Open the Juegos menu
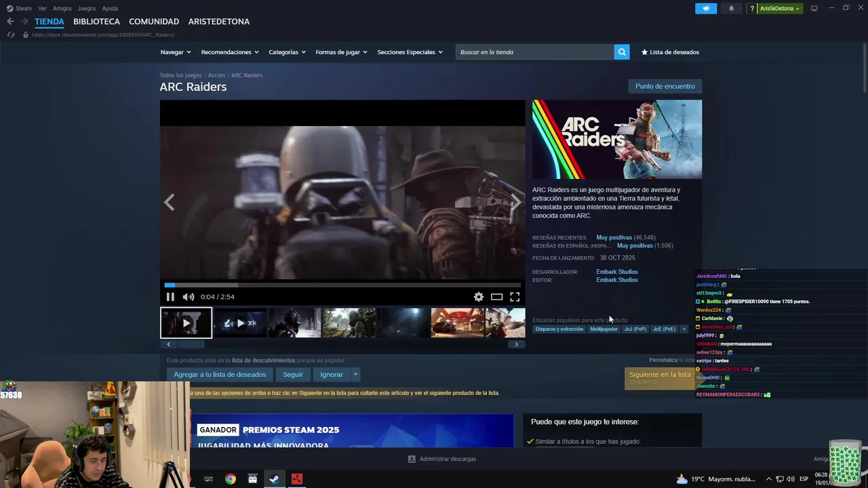 (x=87, y=9)
